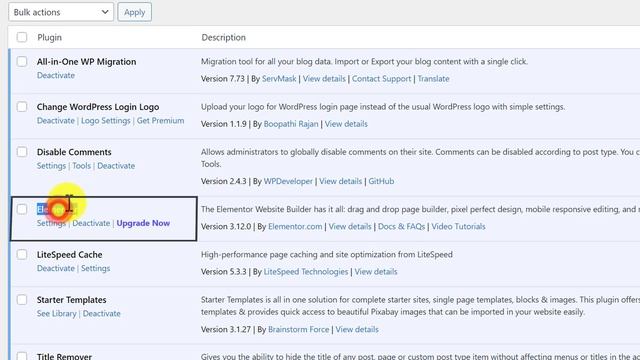
Task: Open Boopathi Rajan author link
Action: 291,124
